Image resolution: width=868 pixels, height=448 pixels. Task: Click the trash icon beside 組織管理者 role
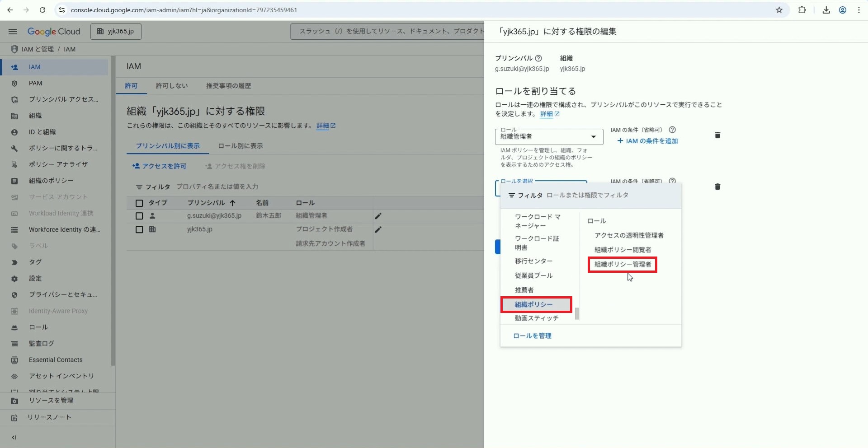pos(717,135)
